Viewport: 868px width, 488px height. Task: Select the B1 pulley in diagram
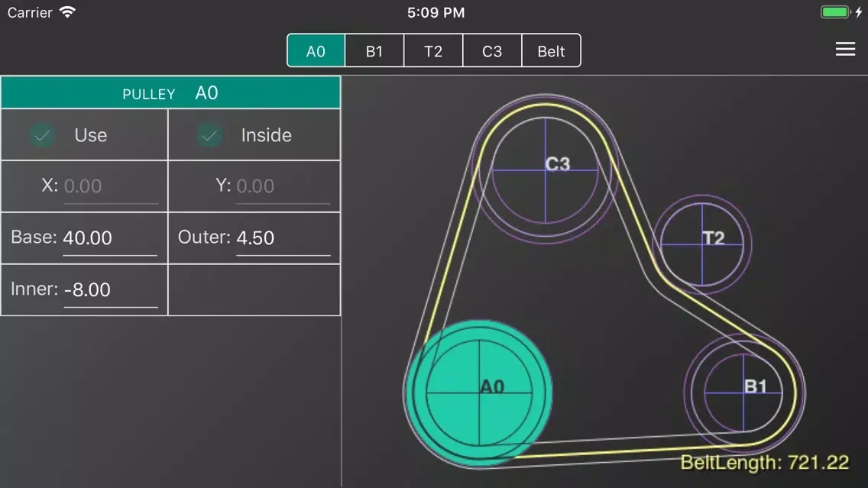coord(743,393)
